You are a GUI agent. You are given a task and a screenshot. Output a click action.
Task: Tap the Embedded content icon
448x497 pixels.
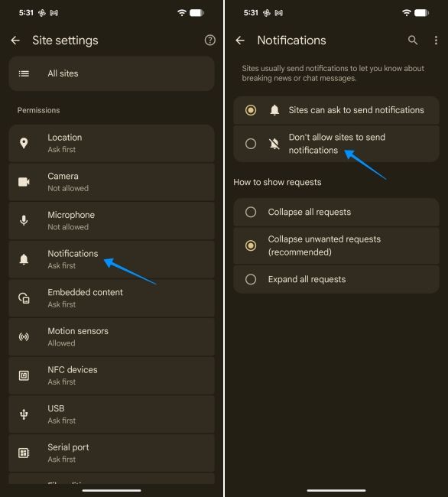coord(24,298)
